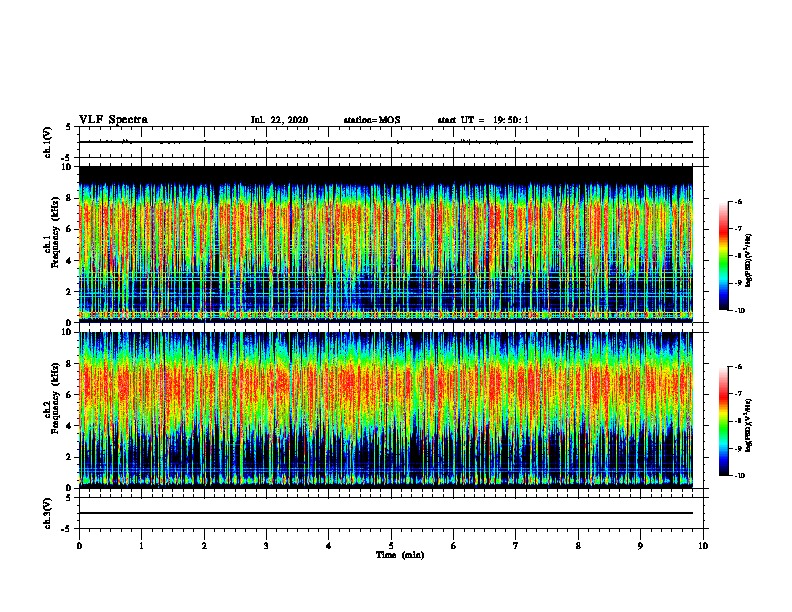The height and width of the screenshot is (612, 792).
Task: Click the '8' frequency tick of ch.2
Action: (x=69, y=364)
